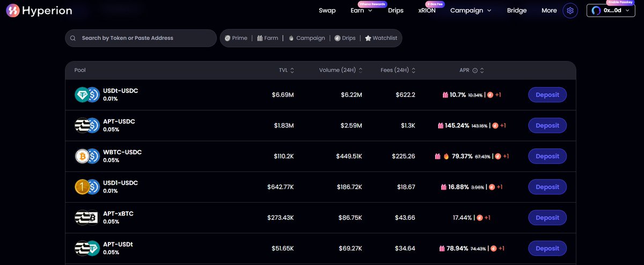644x265 pixels.
Task: Open the Swap page
Action: pos(327,10)
